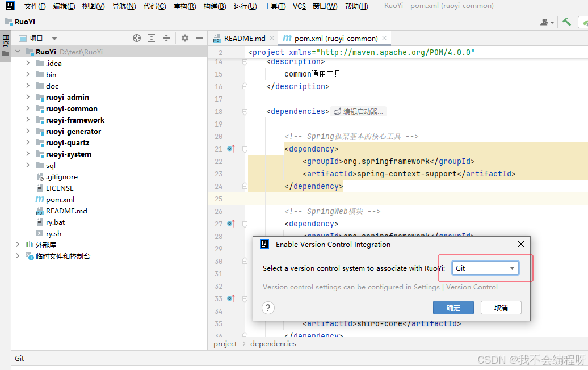Expand the ruoyi-admin module
This screenshot has height=370, width=588.
click(28, 97)
